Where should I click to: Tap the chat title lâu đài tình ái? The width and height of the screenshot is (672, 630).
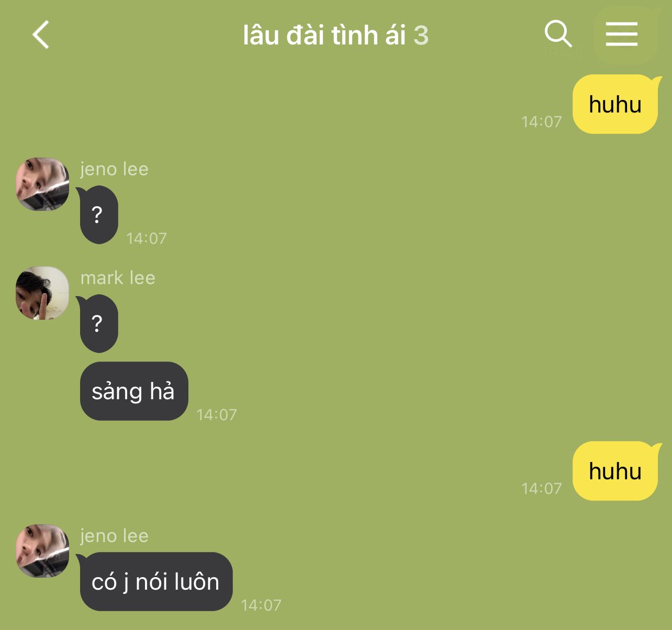(x=324, y=35)
